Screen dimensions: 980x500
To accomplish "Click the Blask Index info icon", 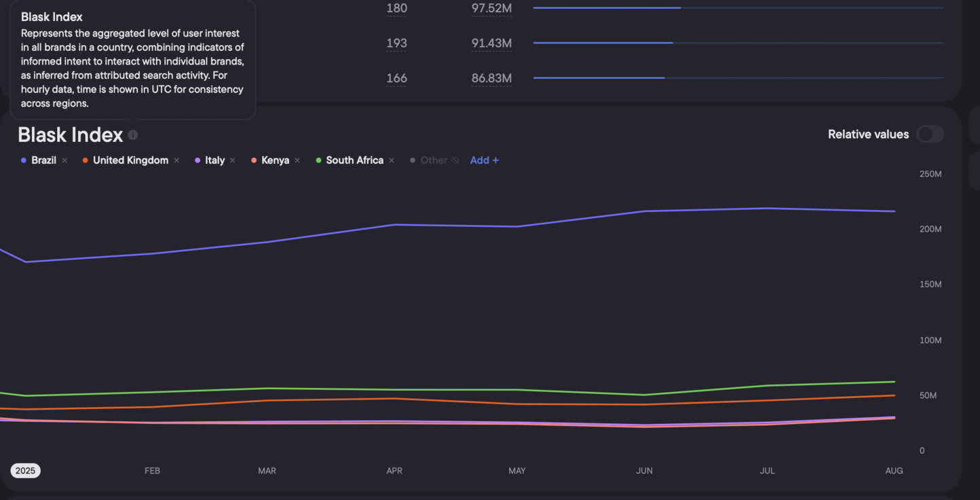I will coord(133,135).
